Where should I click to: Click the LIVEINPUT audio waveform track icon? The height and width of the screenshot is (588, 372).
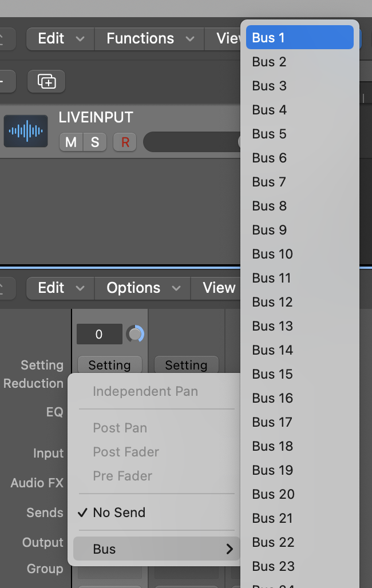tap(26, 131)
